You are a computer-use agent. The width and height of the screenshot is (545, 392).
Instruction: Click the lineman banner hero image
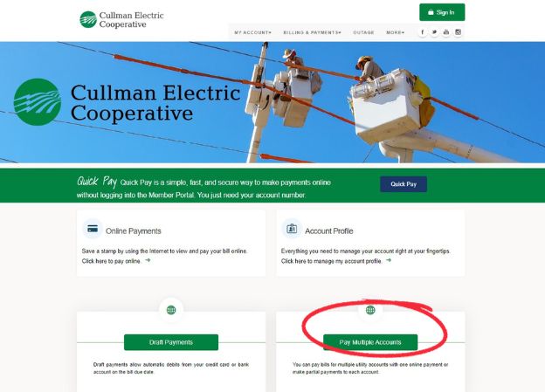click(272, 102)
